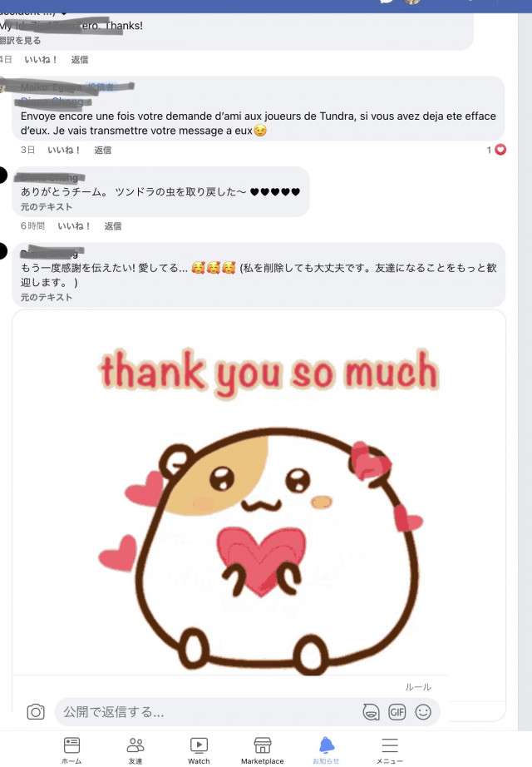Open the 友達 friends tab
Image resolution: width=532 pixels, height=767 pixels.
135,750
